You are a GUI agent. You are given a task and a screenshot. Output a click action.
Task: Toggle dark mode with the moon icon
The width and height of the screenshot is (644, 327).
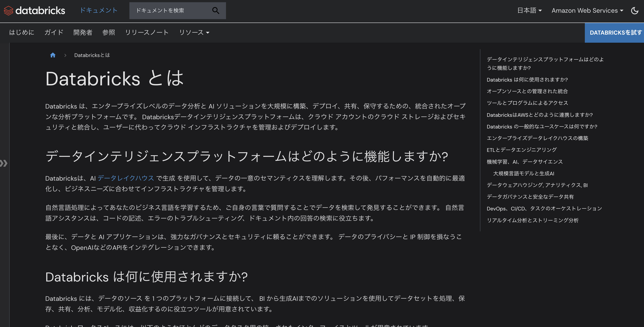coord(635,10)
